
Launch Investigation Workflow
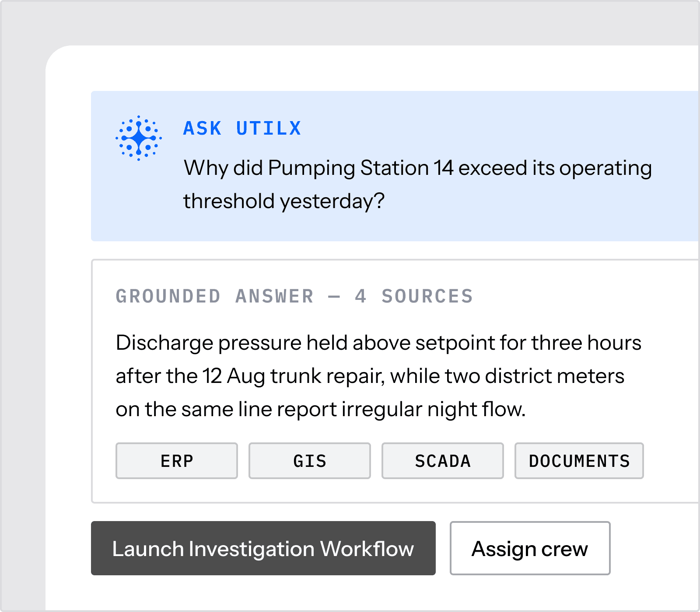[263, 548]
